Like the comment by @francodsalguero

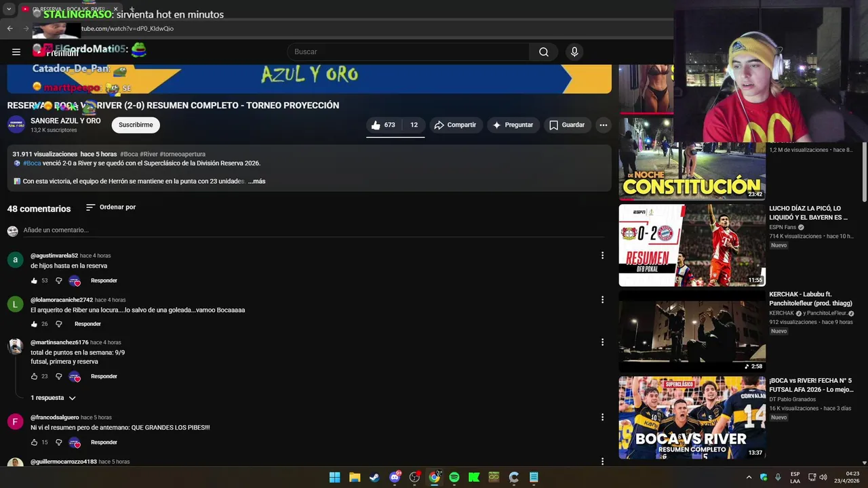[34, 443]
